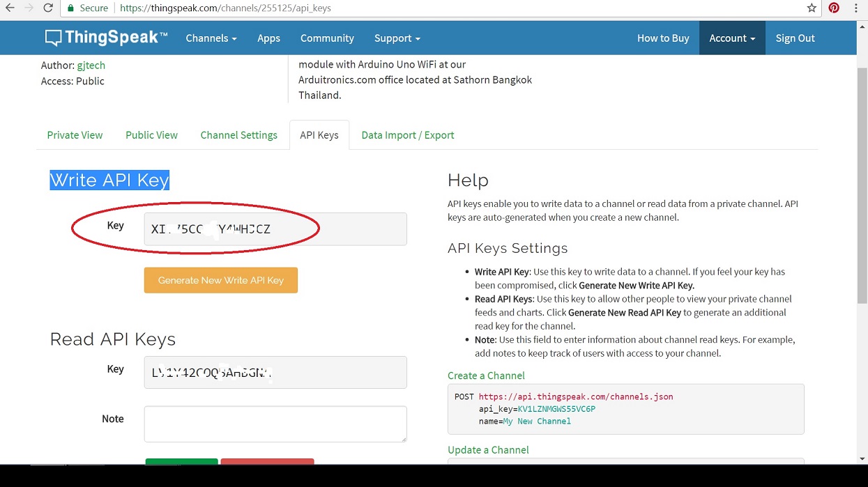Click the ThingSpeak logo
This screenshot has height=487, width=868.
106,38
